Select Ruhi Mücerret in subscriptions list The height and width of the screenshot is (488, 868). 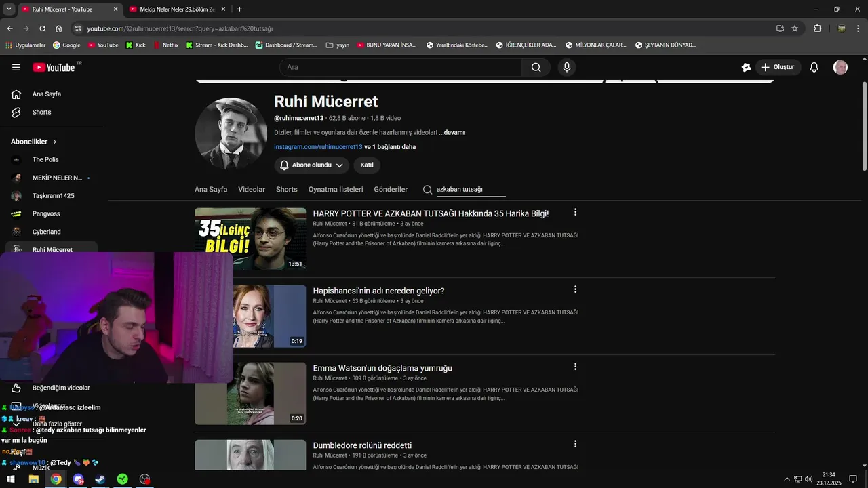pyautogui.click(x=52, y=249)
